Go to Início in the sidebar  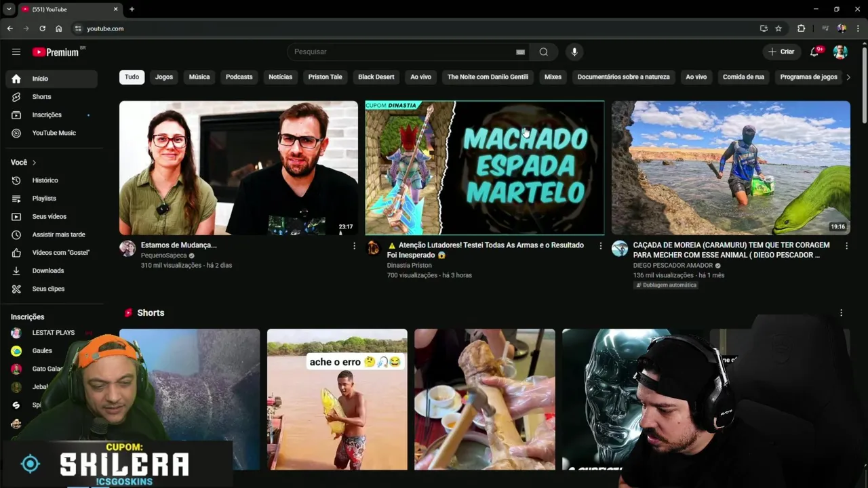[x=52, y=79]
